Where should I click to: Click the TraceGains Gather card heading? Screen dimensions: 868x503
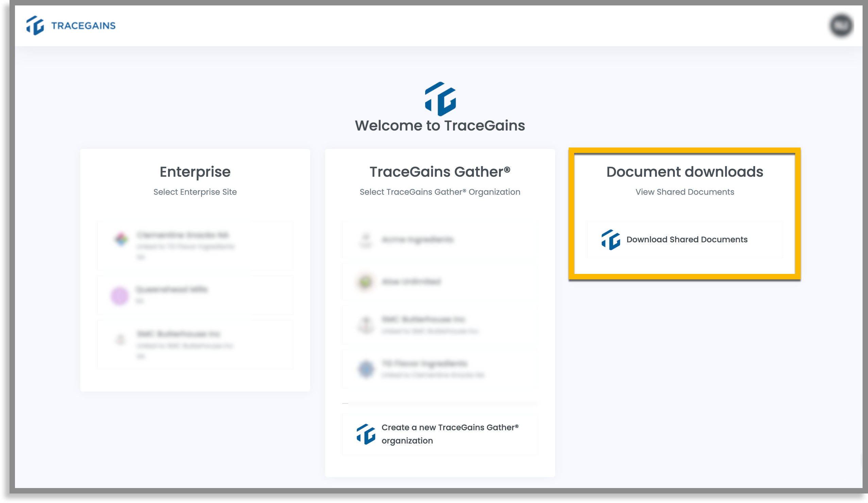440,172
